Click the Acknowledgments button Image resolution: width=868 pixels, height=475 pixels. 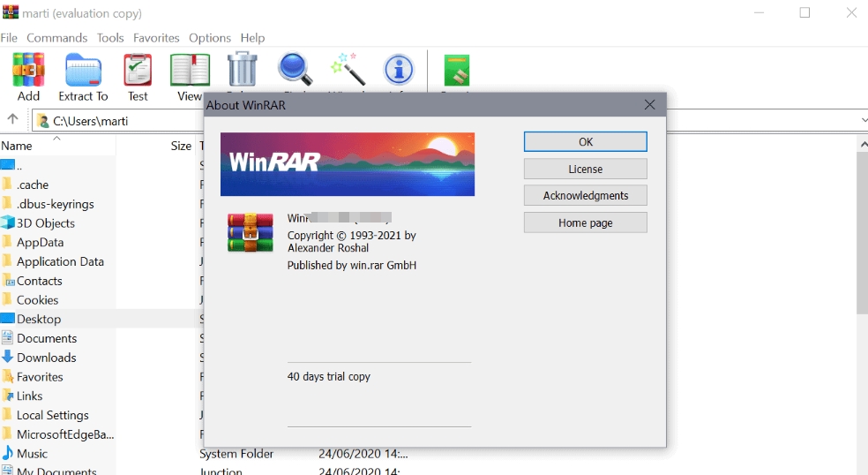click(x=585, y=196)
